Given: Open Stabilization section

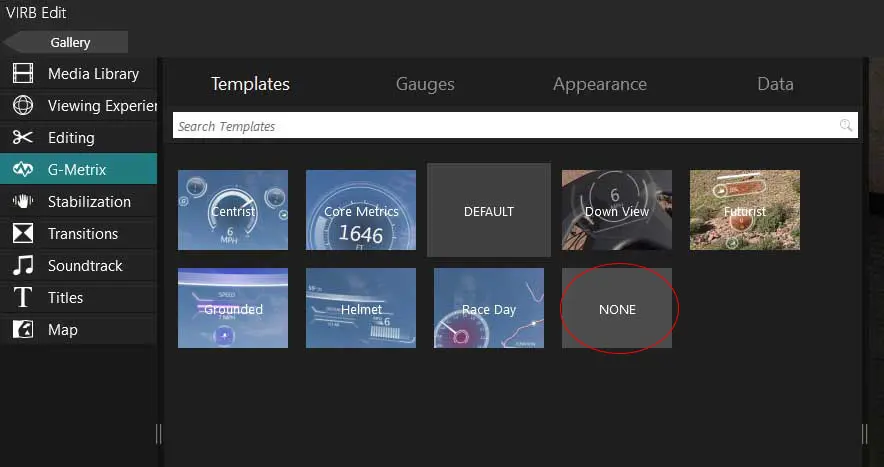Looking at the screenshot, I should (x=79, y=201).
